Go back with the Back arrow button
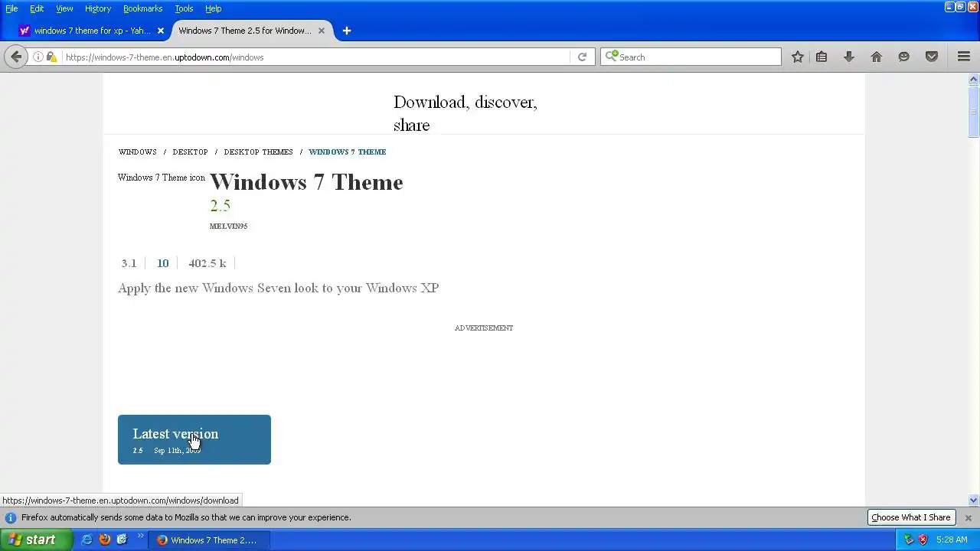 coord(16,57)
